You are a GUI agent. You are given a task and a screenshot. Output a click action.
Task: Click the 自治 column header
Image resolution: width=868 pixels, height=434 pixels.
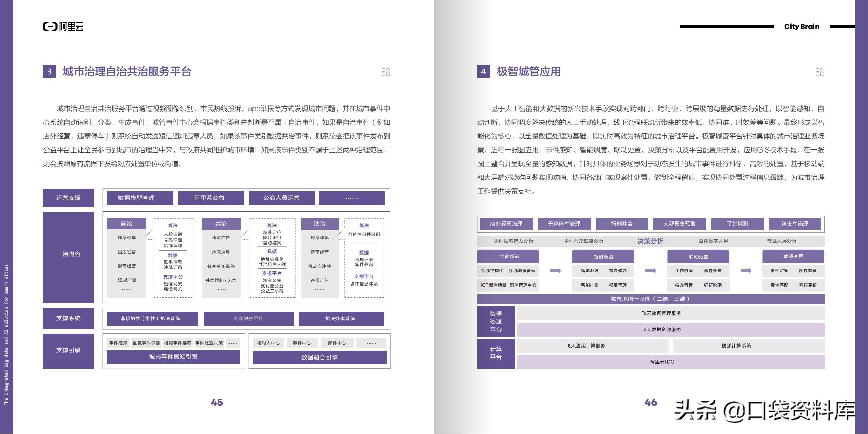click(126, 224)
